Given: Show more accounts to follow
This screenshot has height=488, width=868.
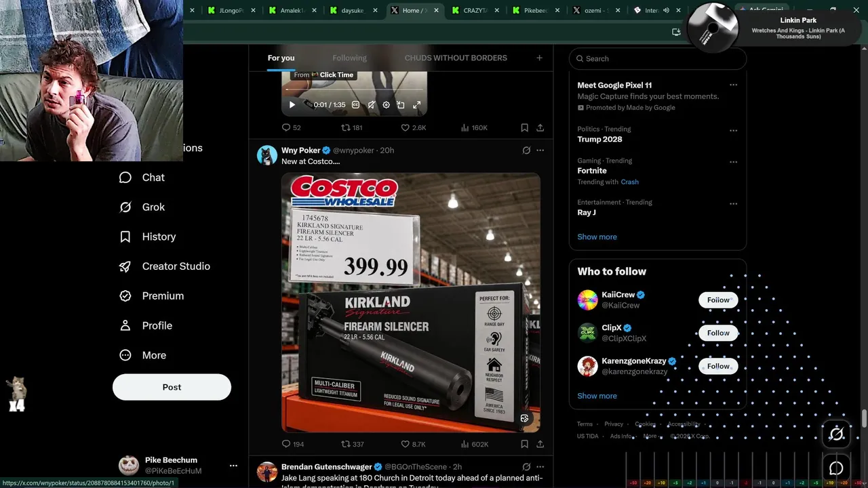Looking at the screenshot, I should pyautogui.click(x=597, y=396).
